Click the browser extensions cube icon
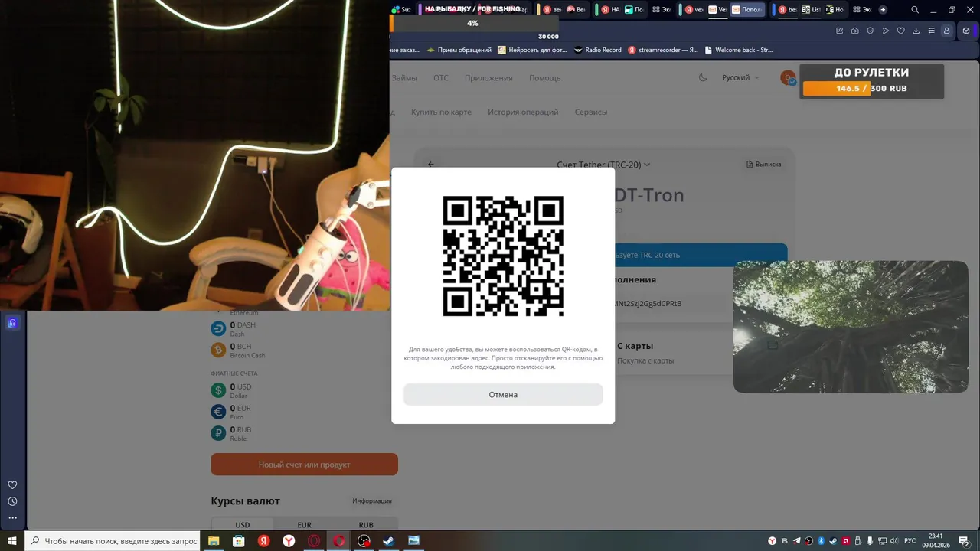 [x=966, y=31]
